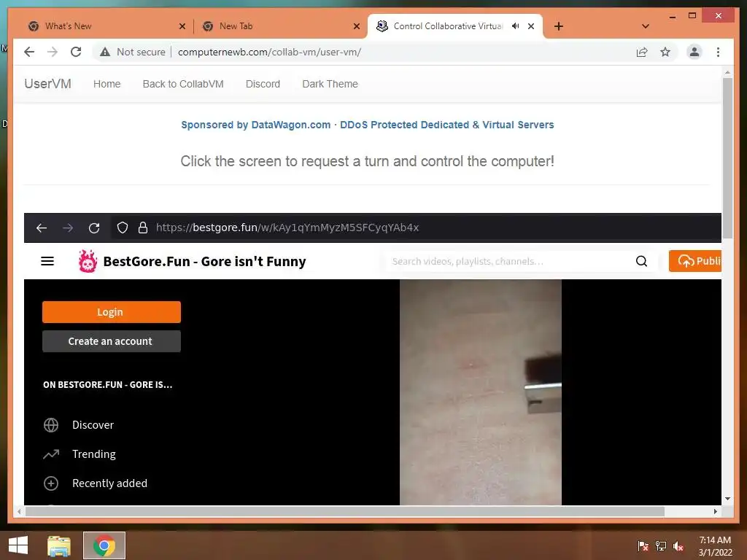
Task: Click the horizontal scrollbar right arrow
Action: 715,511
